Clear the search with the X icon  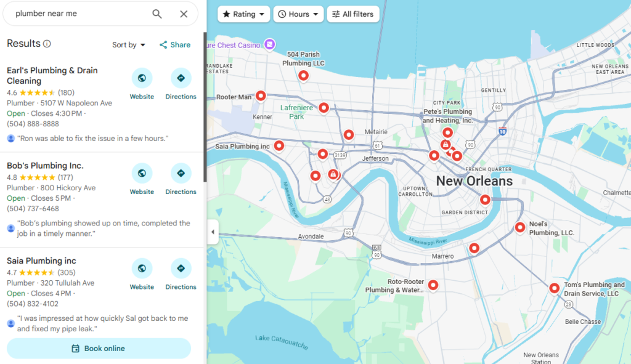[184, 14]
